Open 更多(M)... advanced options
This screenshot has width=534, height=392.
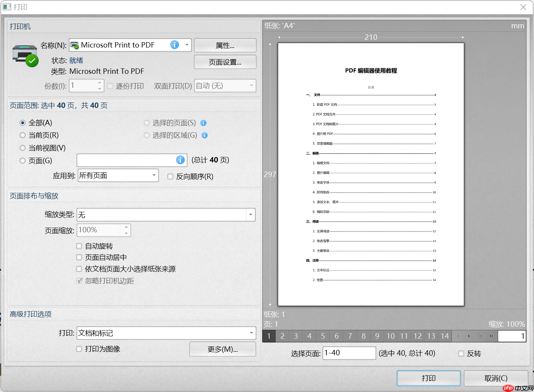pyautogui.click(x=223, y=349)
